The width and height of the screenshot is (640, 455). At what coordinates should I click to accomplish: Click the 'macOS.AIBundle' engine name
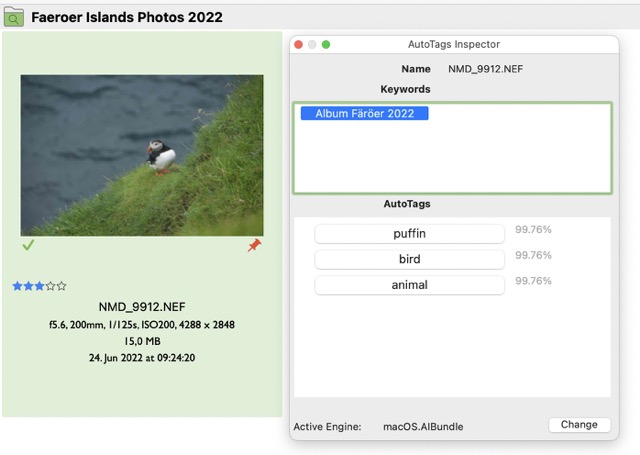423,427
